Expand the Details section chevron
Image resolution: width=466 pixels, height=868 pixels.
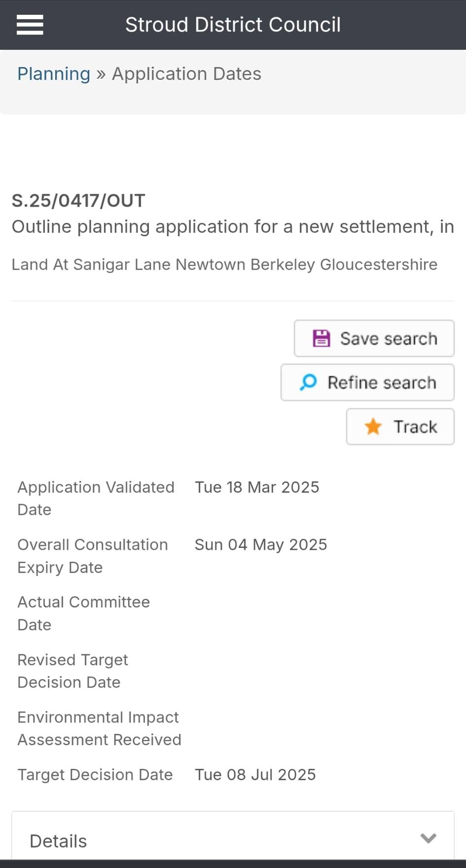click(x=428, y=838)
